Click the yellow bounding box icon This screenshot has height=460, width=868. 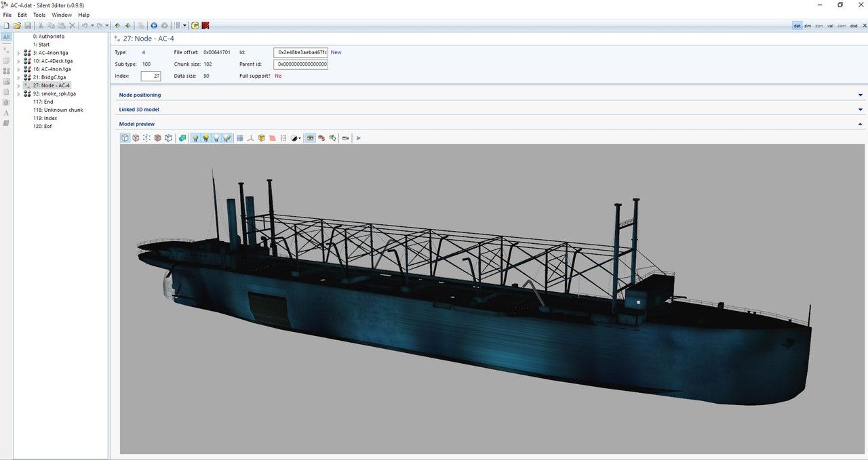pyautogui.click(x=262, y=138)
